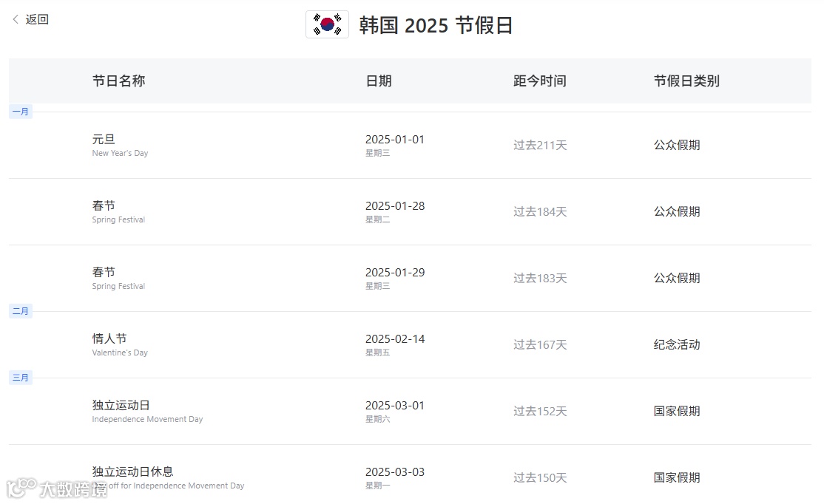824x504 pixels.
Task: Select the 二月 month tag
Action: 21,311
